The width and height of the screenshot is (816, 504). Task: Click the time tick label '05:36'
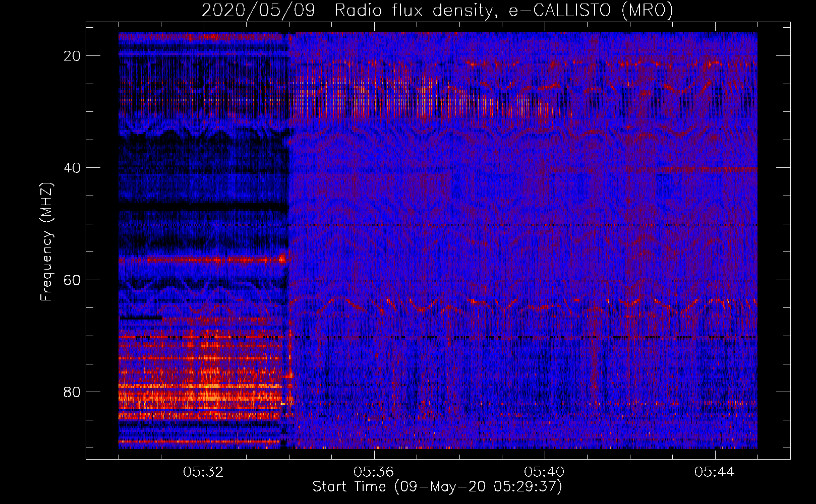tap(374, 472)
